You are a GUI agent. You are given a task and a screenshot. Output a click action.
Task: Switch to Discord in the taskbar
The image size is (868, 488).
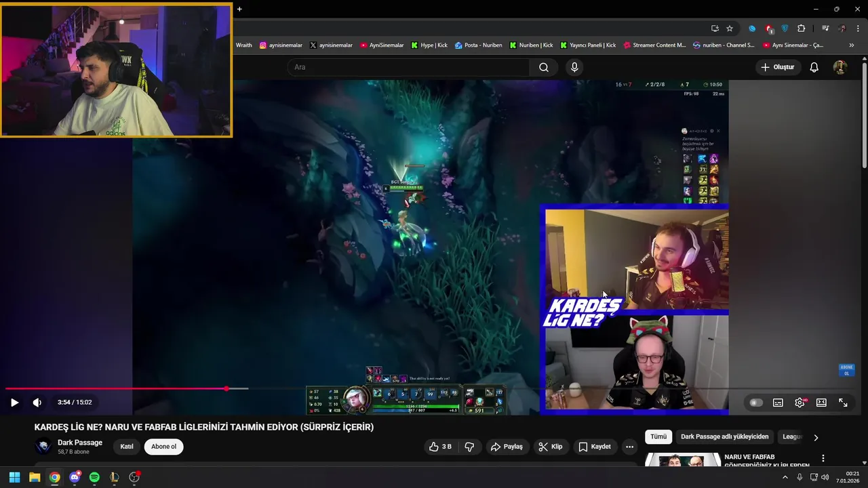point(75,477)
